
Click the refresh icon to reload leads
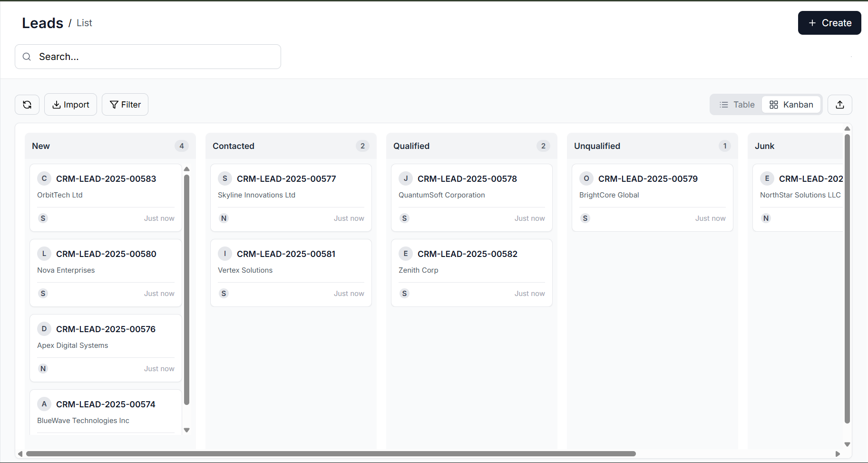pos(27,104)
